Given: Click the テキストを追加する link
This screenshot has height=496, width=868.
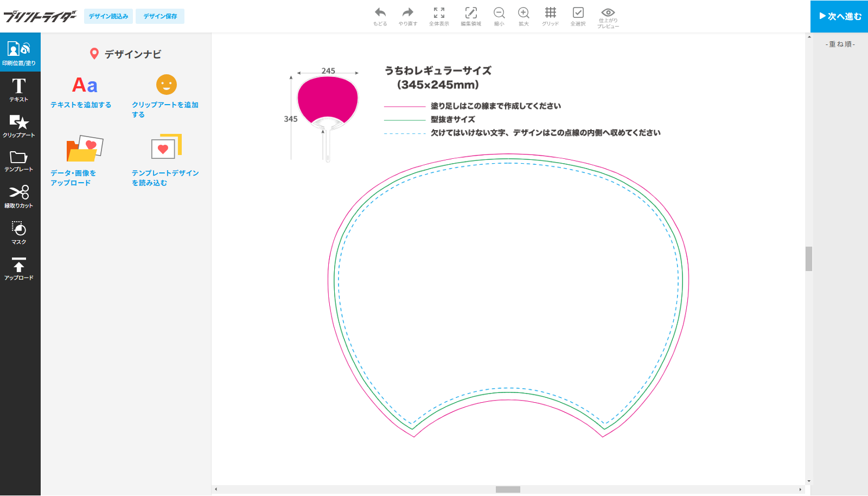Looking at the screenshot, I should (81, 105).
